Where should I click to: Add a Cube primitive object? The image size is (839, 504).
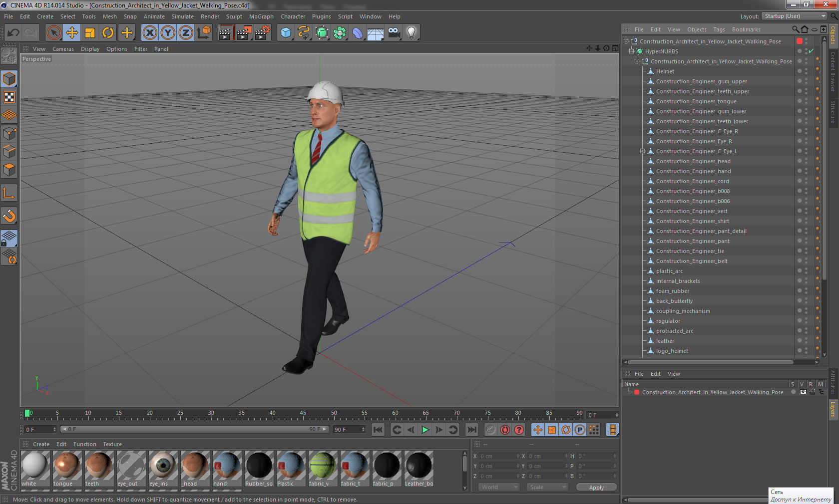(286, 33)
